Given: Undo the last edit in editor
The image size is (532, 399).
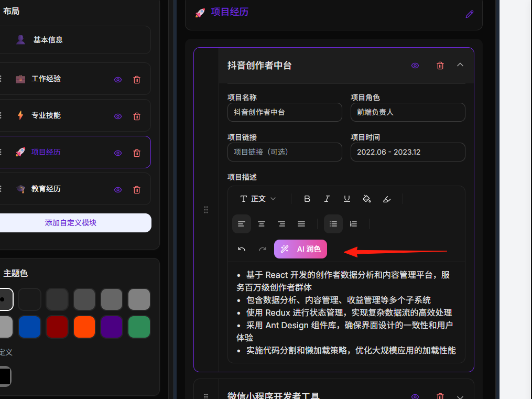Looking at the screenshot, I should (x=242, y=249).
